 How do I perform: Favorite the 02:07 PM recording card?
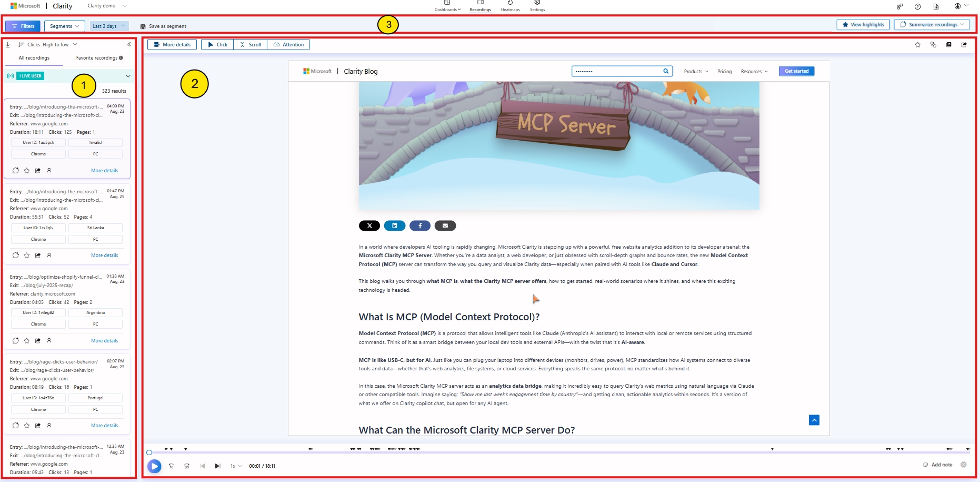(27, 425)
